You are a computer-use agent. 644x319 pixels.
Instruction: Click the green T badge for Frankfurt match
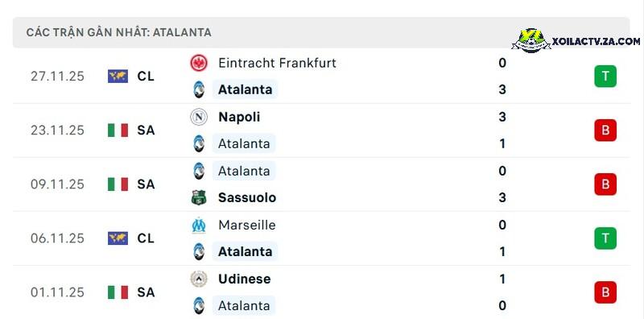pos(605,76)
